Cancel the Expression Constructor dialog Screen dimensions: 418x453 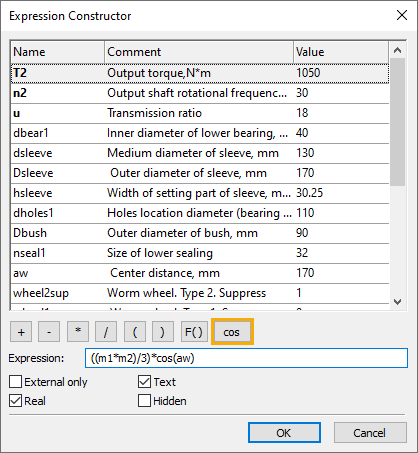pos(370,433)
